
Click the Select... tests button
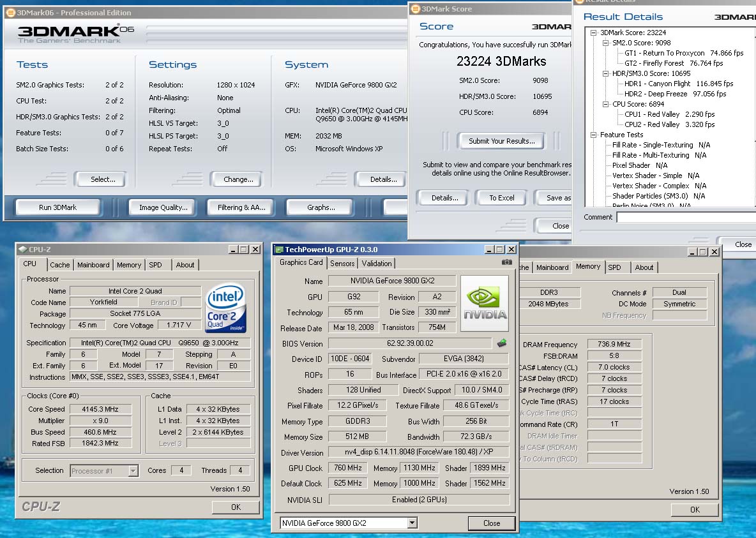point(103,179)
